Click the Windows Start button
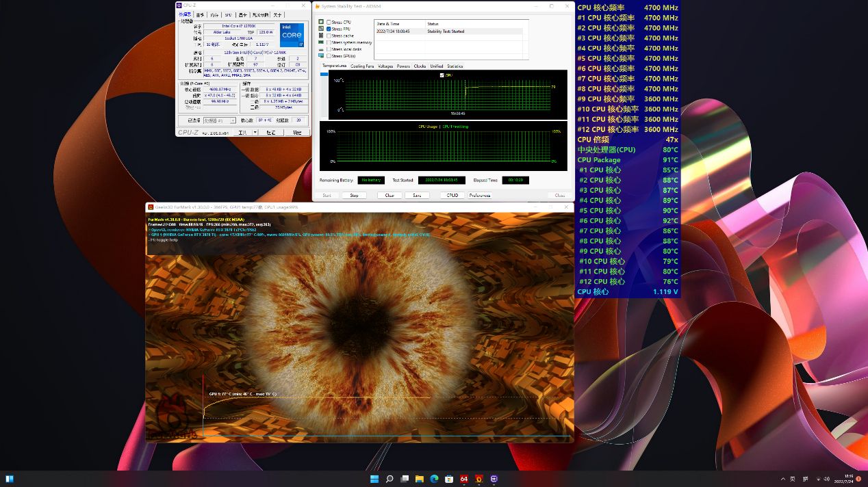This screenshot has height=487, width=868. coord(374,479)
